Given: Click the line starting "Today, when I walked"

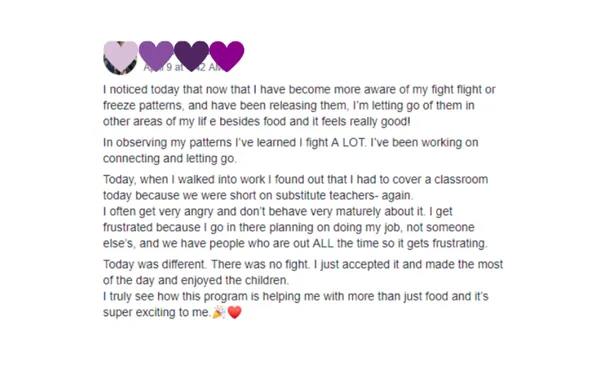Looking at the screenshot, I should 295,179.
